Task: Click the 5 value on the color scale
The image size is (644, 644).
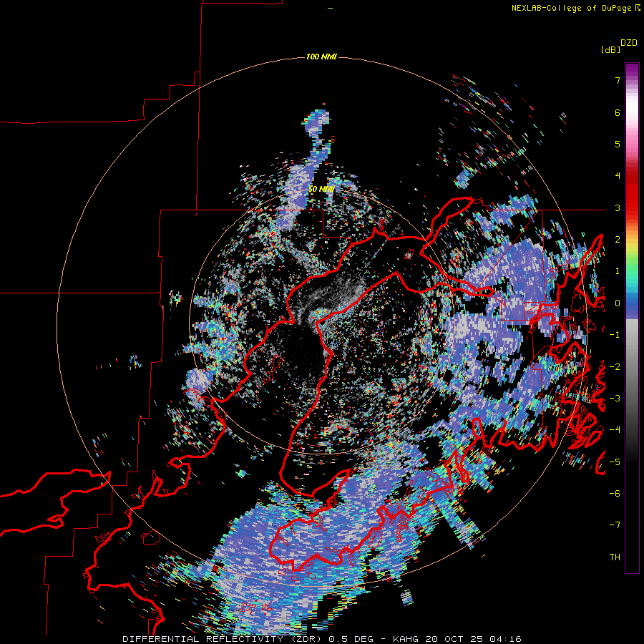Action: coord(618,144)
